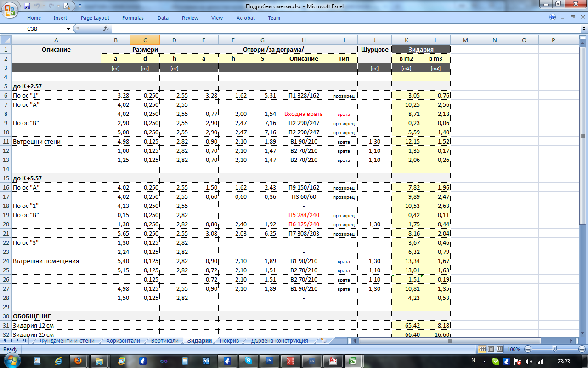The width and height of the screenshot is (588, 368).
Task: Click the zoom slider handle
Action: point(555,349)
